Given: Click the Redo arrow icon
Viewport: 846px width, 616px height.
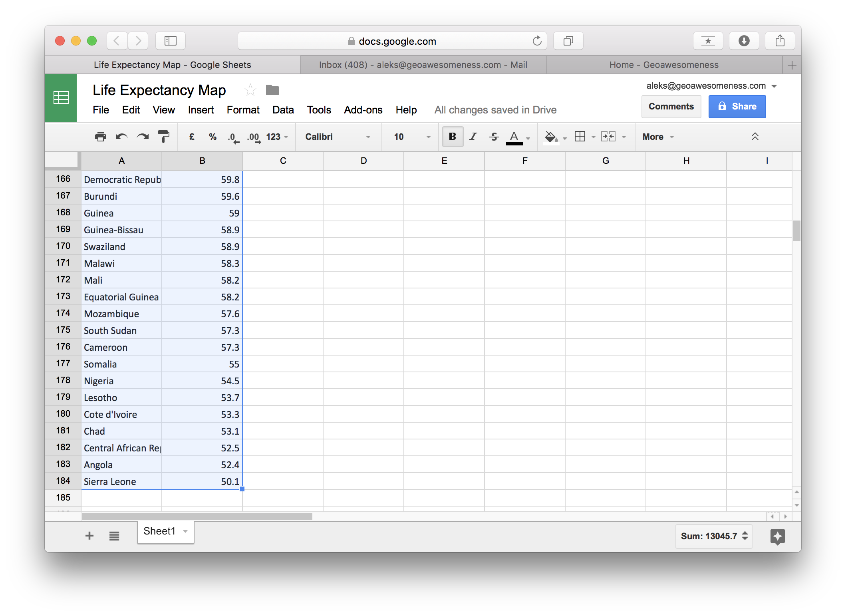Looking at the screenshot, I should click(x=143, y=137).
